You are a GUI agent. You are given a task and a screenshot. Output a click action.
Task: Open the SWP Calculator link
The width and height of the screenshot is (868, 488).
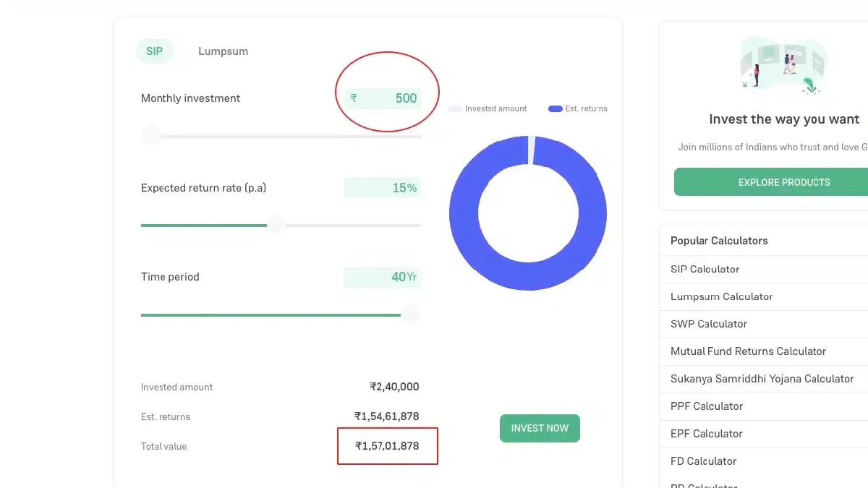pos(708,324)
